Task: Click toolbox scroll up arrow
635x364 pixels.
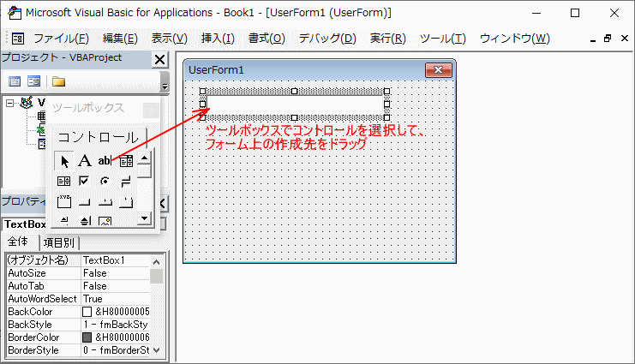Action: pyautogui.click(x=144, y=158)
